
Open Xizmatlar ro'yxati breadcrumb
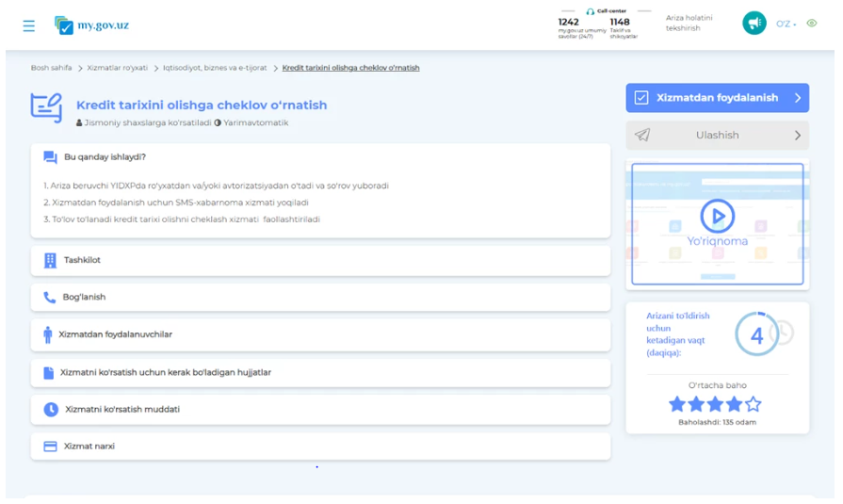point(117,68)
